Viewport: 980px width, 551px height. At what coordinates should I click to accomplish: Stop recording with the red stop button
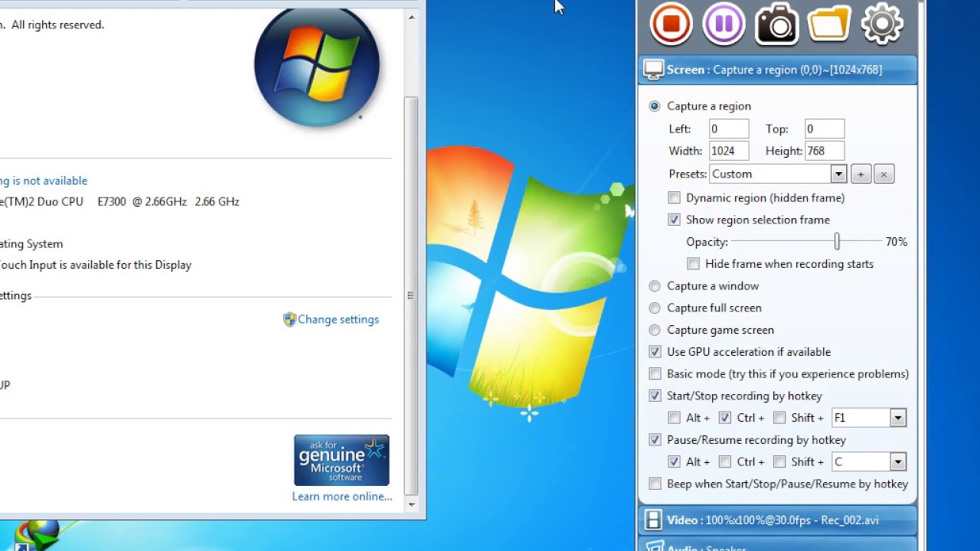pos(671,23)
